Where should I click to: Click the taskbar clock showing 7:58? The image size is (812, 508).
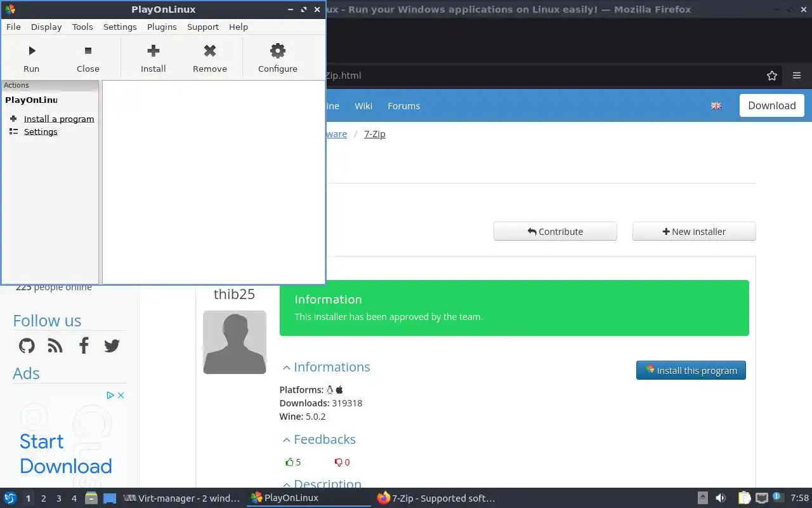[x=799, y=498]
